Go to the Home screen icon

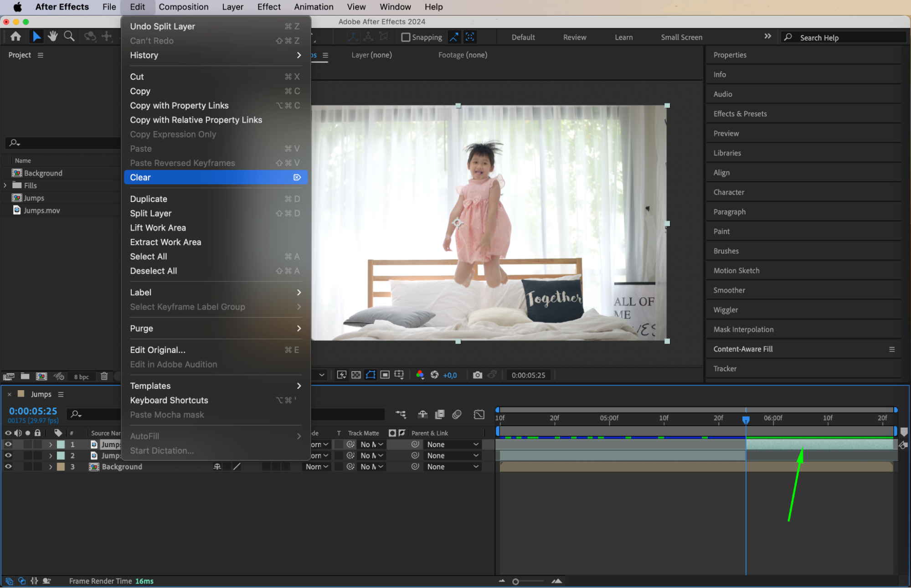click(15, 36)
